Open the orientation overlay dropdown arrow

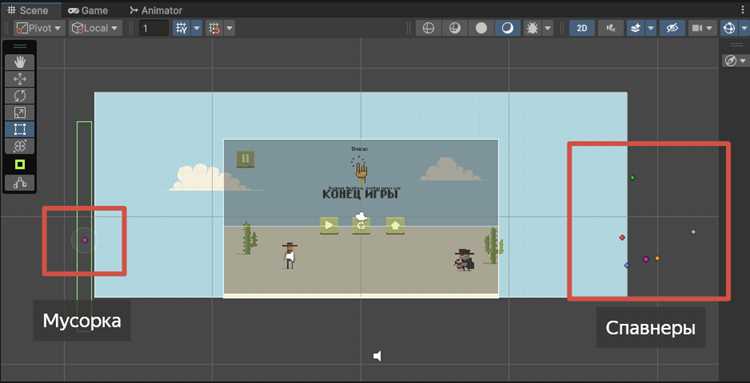(x=742, y=61)
